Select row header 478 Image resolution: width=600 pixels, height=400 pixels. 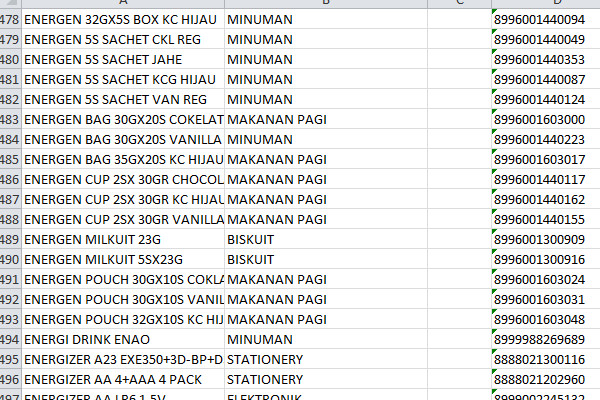pyautogui.click(x=10, y=19)
